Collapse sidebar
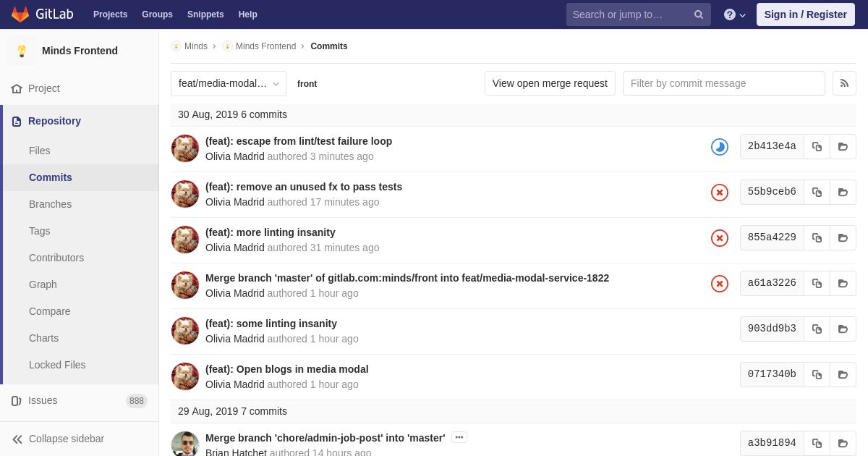Image resolution: width=868 pixels, height=456 pixels. tap(58, 439)
